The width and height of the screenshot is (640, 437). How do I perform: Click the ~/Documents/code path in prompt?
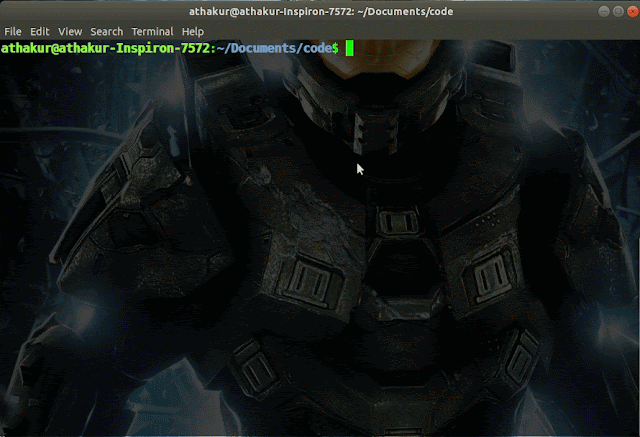point(275,48)
